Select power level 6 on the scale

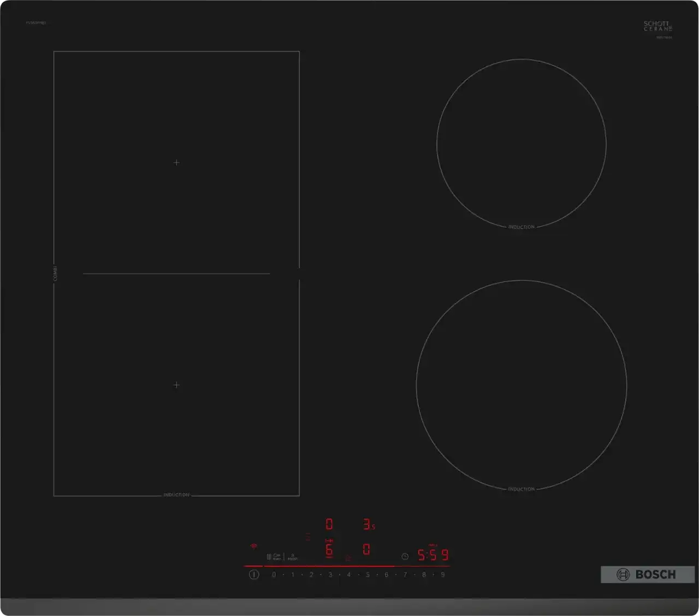click(386, 574)
